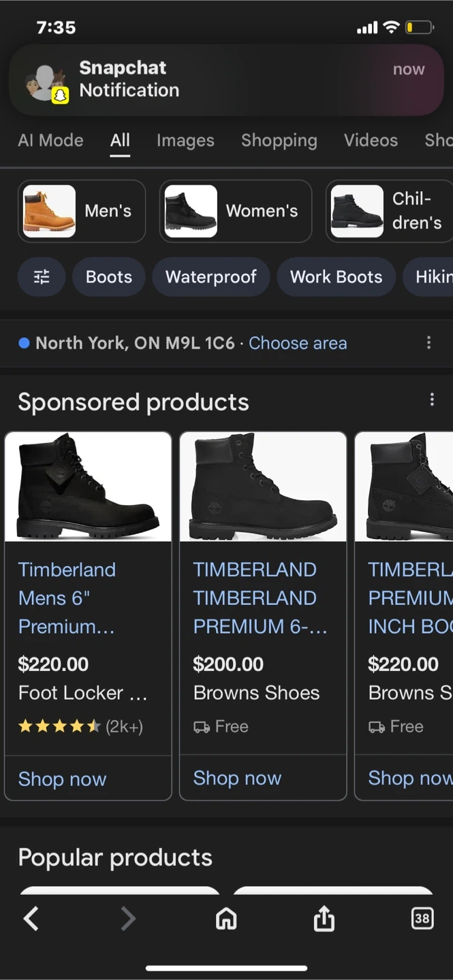Open the Snapchat notification banner
The height and width of the screenshot is (980, 453).
226,80
